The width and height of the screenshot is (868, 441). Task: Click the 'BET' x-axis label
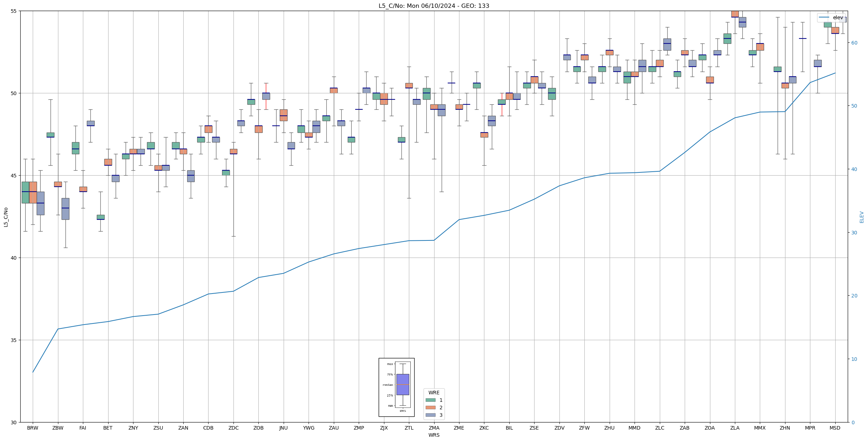pyautogui.click(x=108, y=428)
